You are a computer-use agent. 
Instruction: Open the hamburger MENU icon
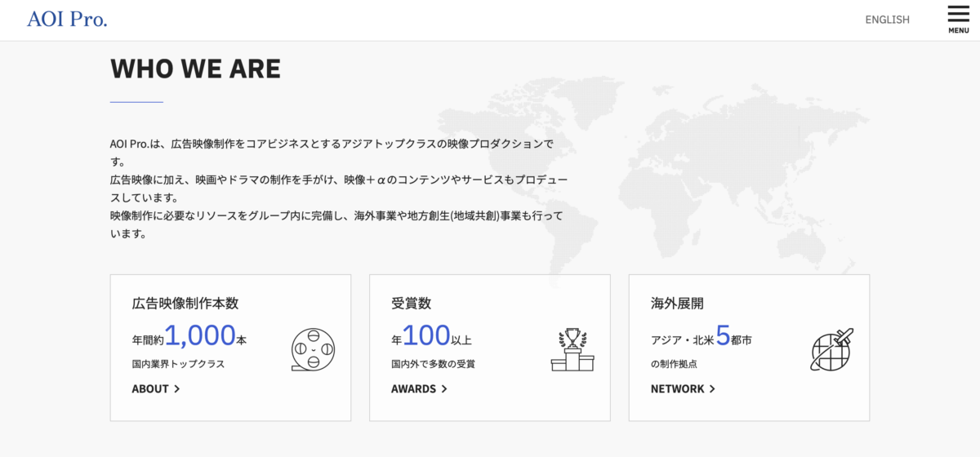click(959, 15)
